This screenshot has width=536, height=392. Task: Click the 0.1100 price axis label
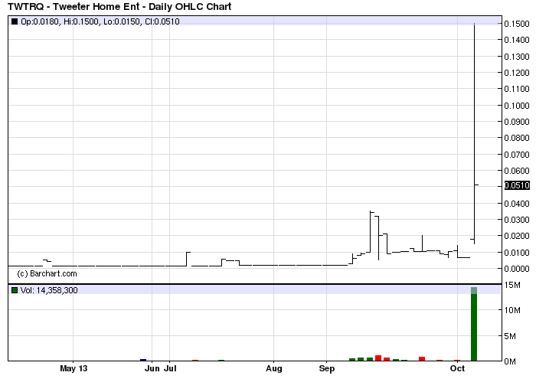pyautogui.click(x=517, y=89)
